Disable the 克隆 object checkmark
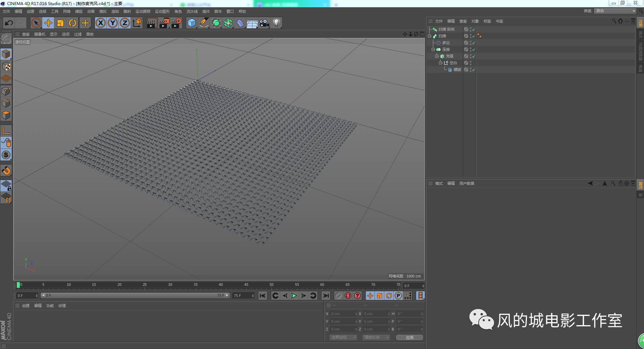The image size is (644, 349). (473, 56)
